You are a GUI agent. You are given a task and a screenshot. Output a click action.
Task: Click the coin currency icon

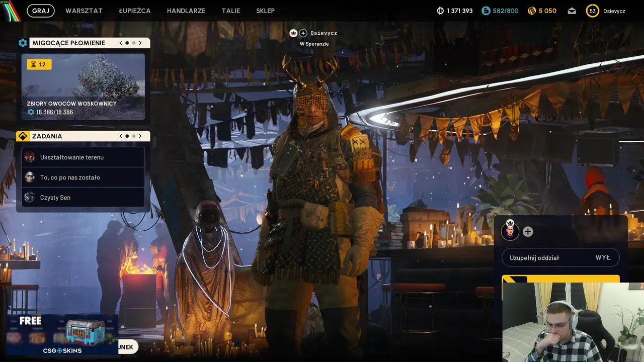(x=440, y=11)
